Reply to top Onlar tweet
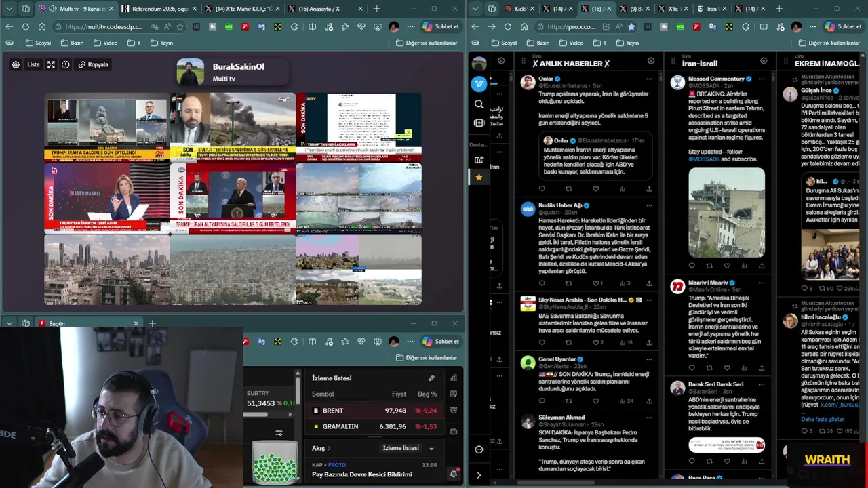Image resolution: width=868 pixels, height=488 pixels. [x=542, y=189]
